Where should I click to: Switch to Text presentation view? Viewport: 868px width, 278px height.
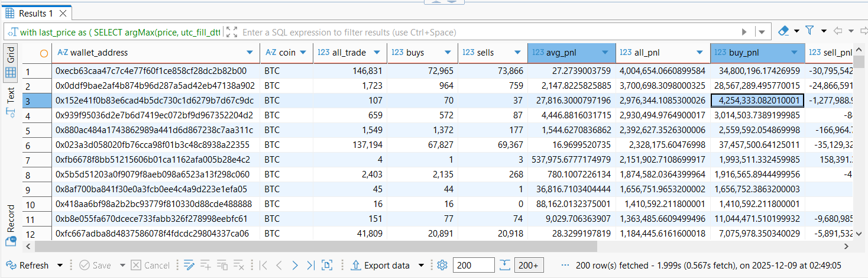[x=11, y=102]
